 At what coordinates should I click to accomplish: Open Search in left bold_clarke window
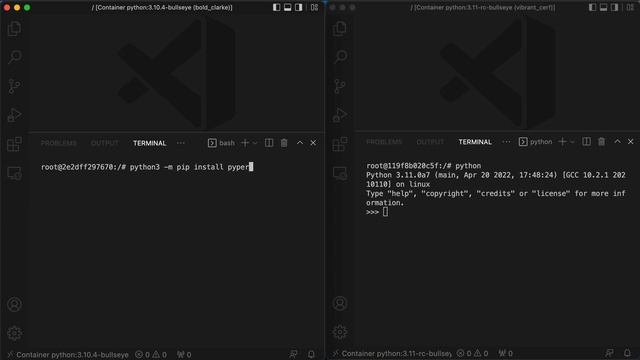(x=14, y=57)
